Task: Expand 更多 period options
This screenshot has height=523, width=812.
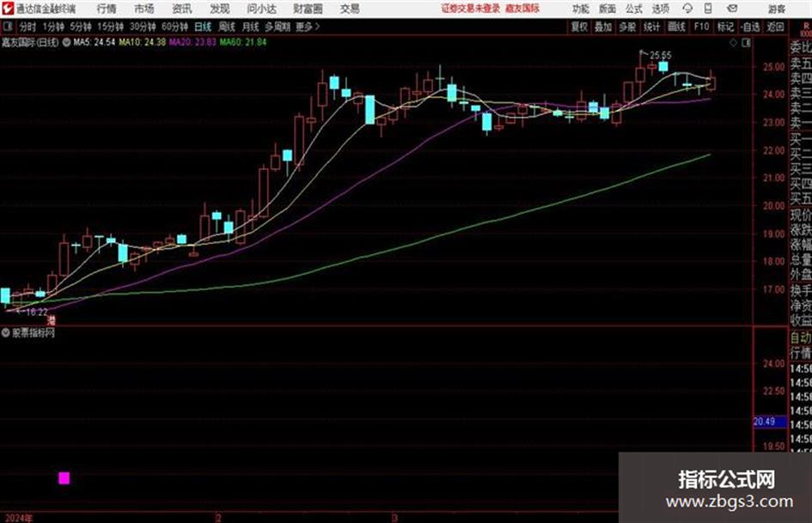Action: click(x=308, y=27)
